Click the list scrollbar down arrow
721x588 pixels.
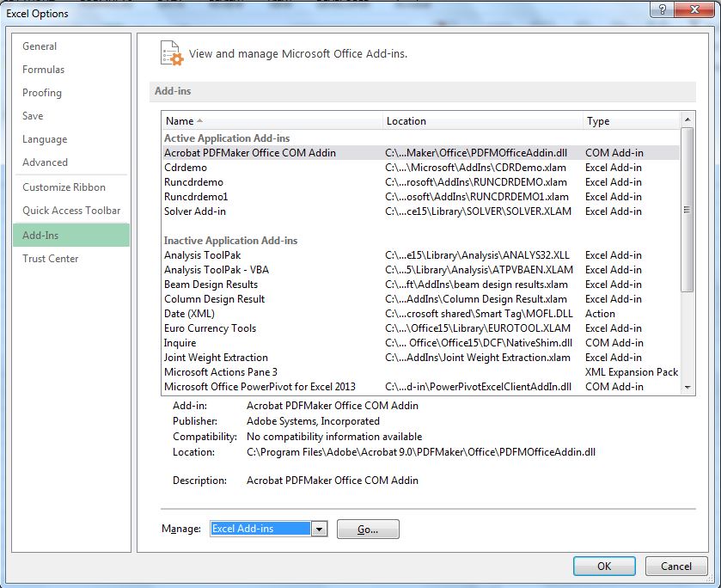[x=687, y=388]
